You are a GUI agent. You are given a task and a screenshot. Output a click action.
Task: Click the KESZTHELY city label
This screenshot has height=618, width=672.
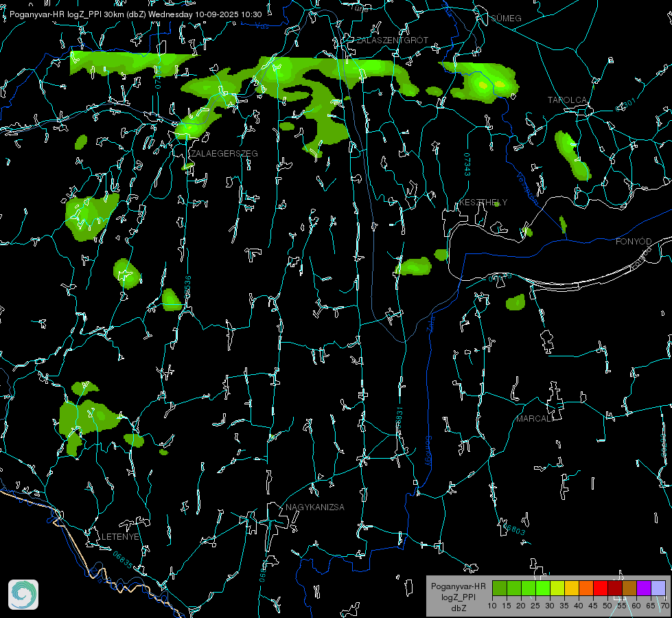pyautogui.click(x=483, y=202)
